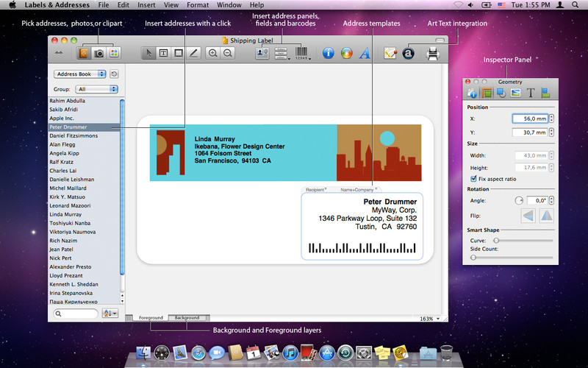
Task: Switch to the Foreground layer tab
Action: [151, 318]
